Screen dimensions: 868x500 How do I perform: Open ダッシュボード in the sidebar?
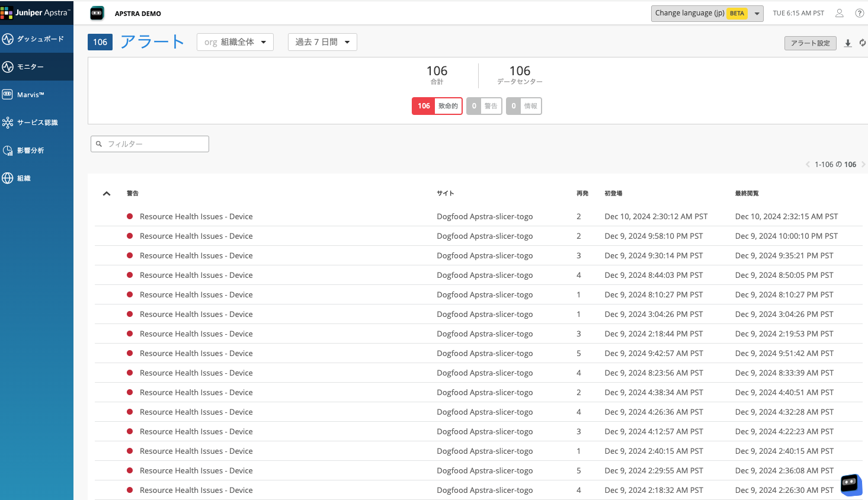pos(37,39)
